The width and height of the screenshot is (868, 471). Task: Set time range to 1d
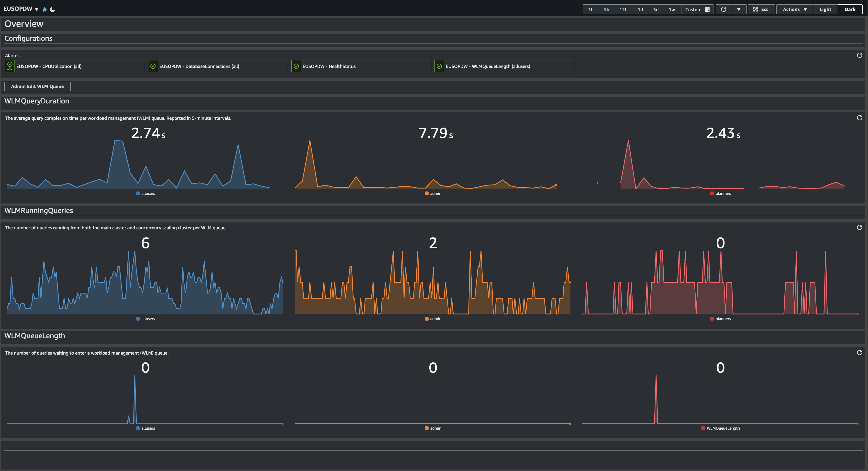tap(640, 10)
